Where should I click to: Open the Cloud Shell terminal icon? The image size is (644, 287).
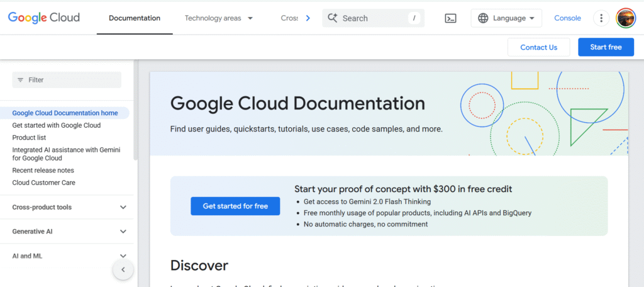click(x=450, y=18)
